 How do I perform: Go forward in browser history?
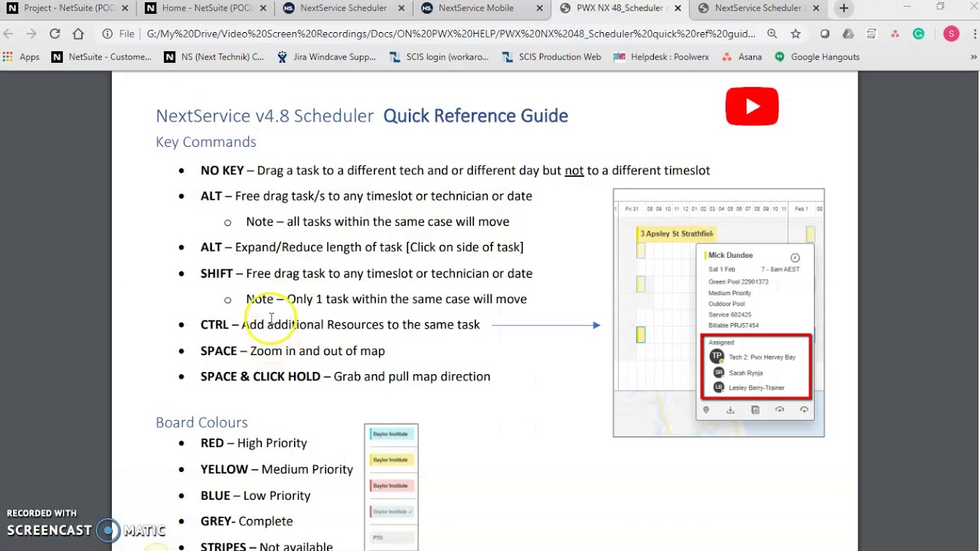pos(31,34)
